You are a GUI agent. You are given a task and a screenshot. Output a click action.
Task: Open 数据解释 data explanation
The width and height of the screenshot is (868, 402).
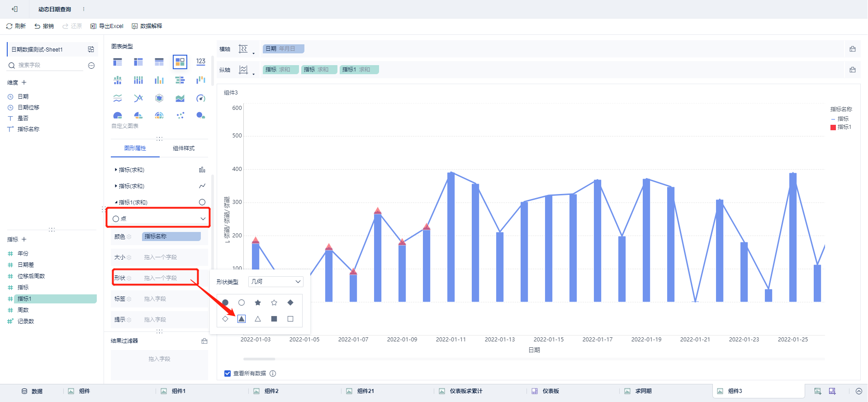[x=147, y=26]
